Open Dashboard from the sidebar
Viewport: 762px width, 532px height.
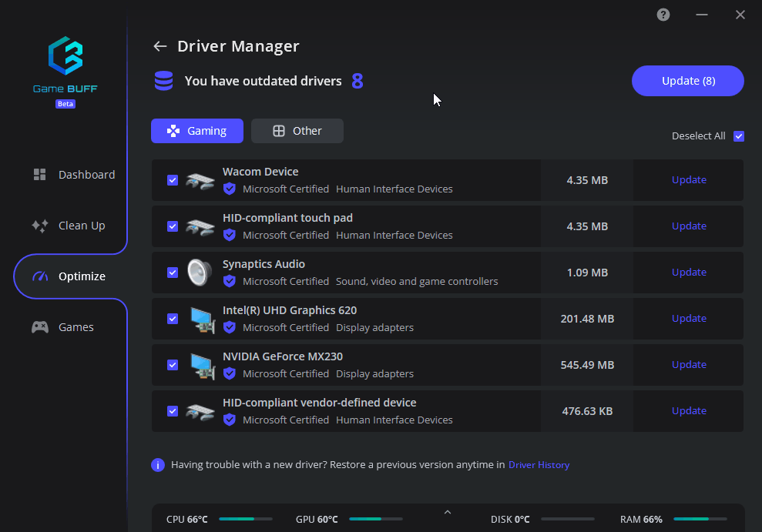pos(74,175)
